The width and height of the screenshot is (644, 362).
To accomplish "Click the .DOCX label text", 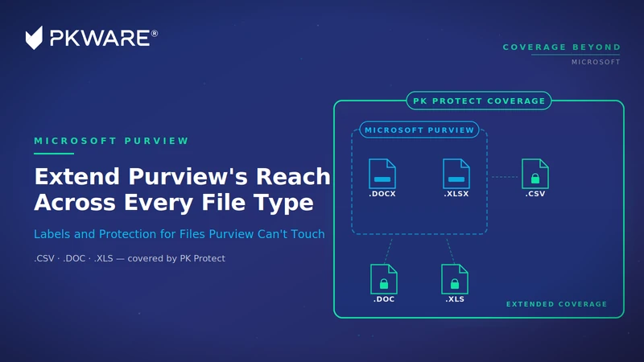I will 382,194.
